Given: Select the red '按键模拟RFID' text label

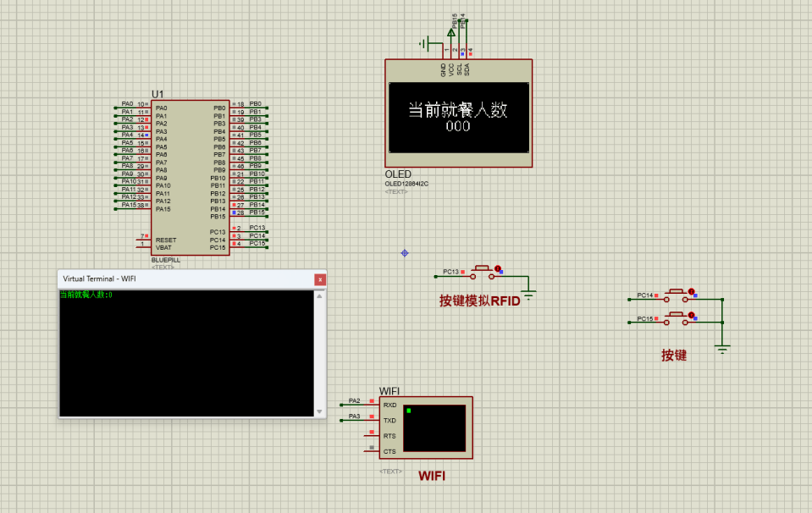Looking at the screenshot, I should (x=479, y=301).
